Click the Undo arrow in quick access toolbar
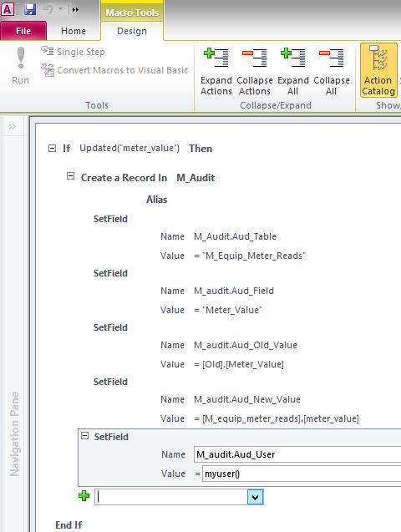The height and width of the screenshot is (532, 401). coord(48,9)
